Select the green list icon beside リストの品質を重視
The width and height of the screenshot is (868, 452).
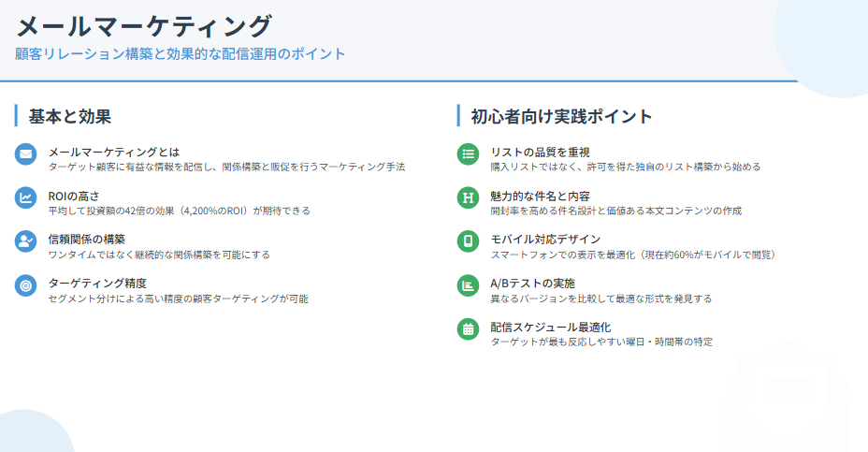pos(468,153)
